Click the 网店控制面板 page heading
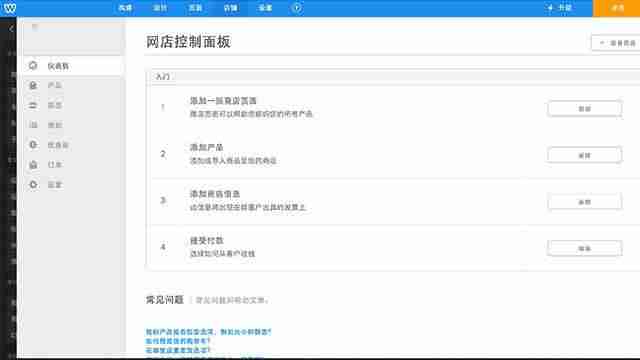 click(x=188, y=42)
